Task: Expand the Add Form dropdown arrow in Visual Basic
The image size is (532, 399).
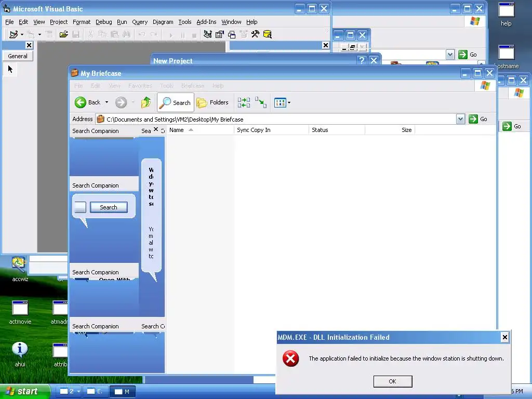Action: click(39, 34)
